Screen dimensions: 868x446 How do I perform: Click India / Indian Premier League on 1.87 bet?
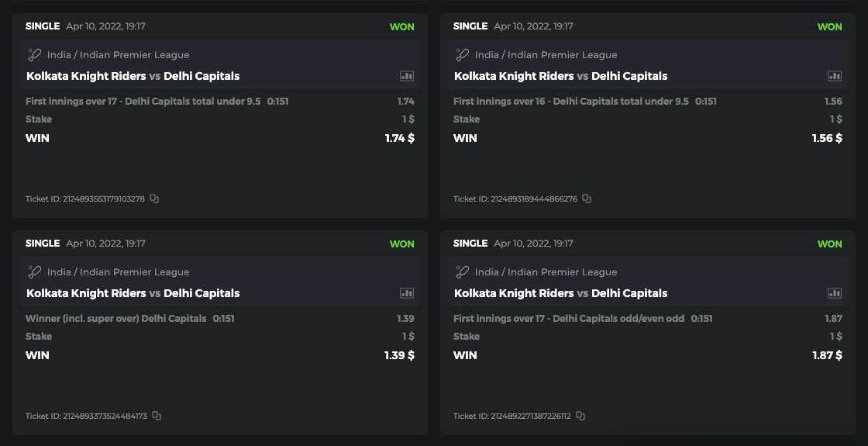click(x=546, y=272)
